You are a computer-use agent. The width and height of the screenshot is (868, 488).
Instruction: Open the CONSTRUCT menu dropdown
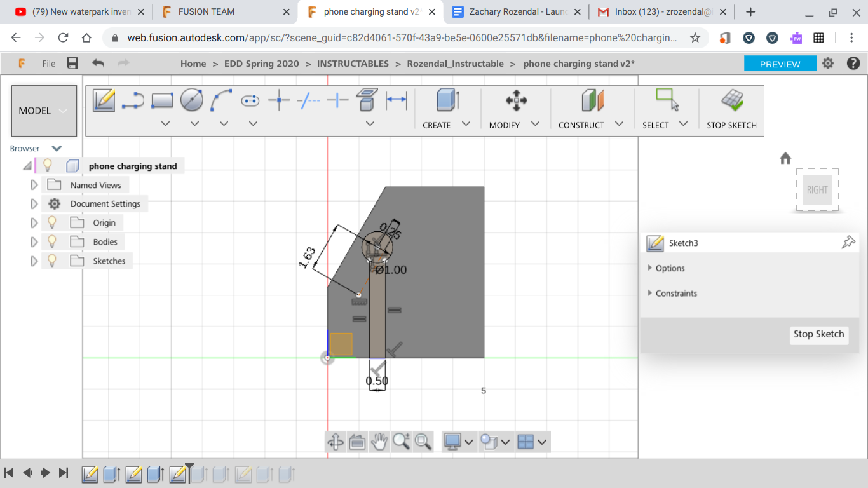tap(619, 124)
